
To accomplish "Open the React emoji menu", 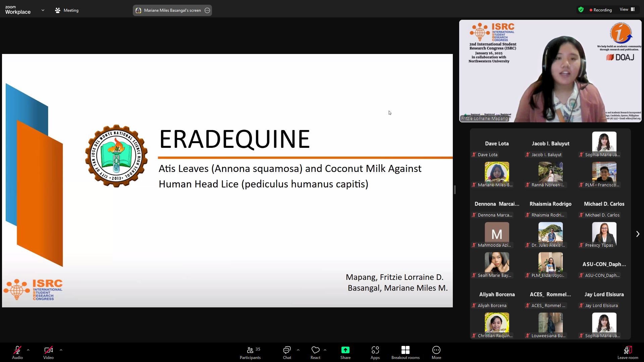I will 315,353.
